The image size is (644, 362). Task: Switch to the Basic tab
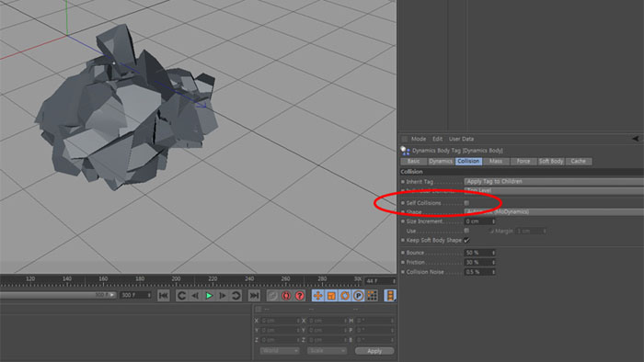(413, 161)
